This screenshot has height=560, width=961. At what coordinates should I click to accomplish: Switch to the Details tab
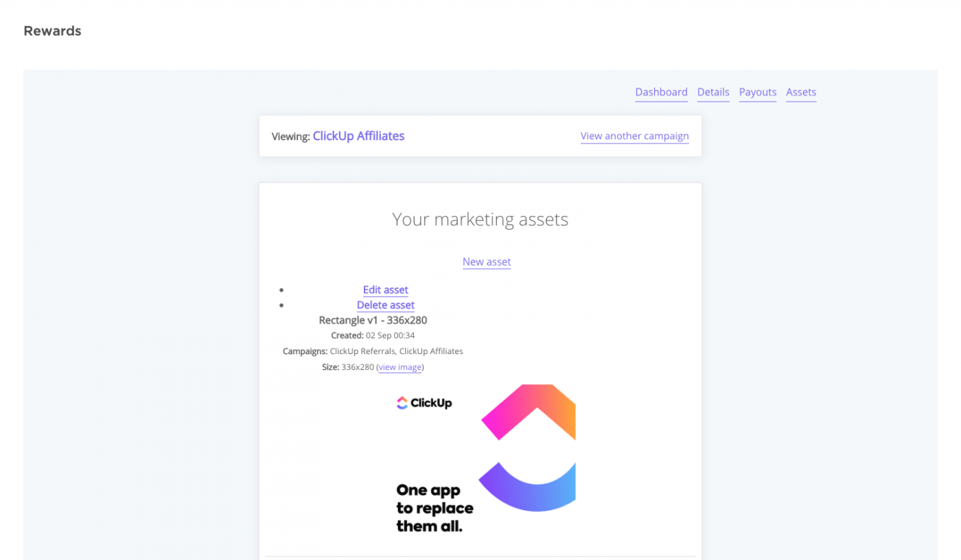coord(713,92)
